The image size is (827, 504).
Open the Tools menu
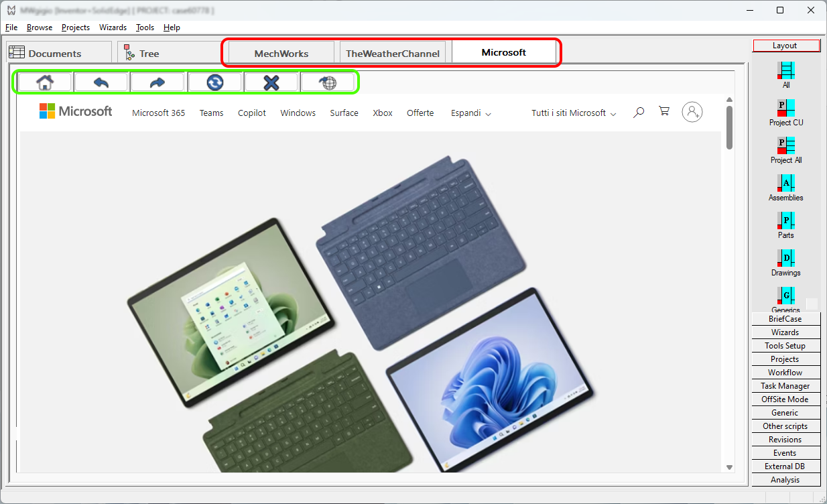click(145, 27)
